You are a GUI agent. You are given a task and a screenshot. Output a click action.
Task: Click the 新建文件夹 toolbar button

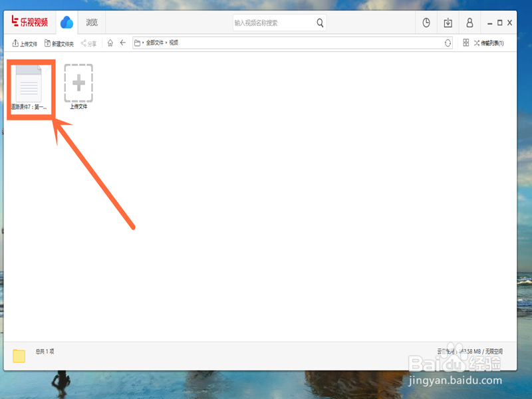point(59,43)
